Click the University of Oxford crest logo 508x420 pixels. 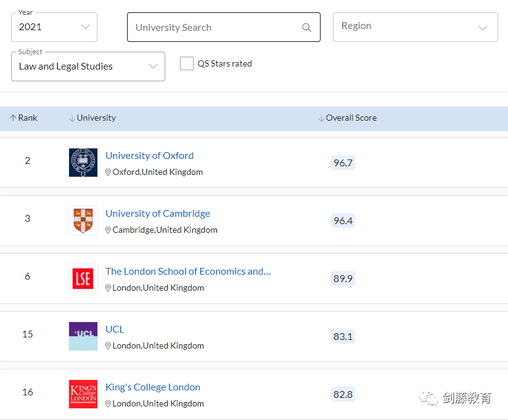point(83,163)
